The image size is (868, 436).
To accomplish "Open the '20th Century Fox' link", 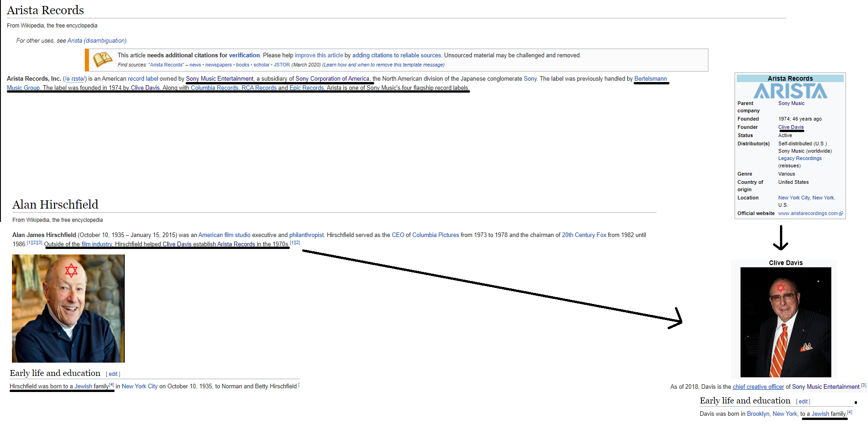I will pyautogui.click(x=584, y=235).
